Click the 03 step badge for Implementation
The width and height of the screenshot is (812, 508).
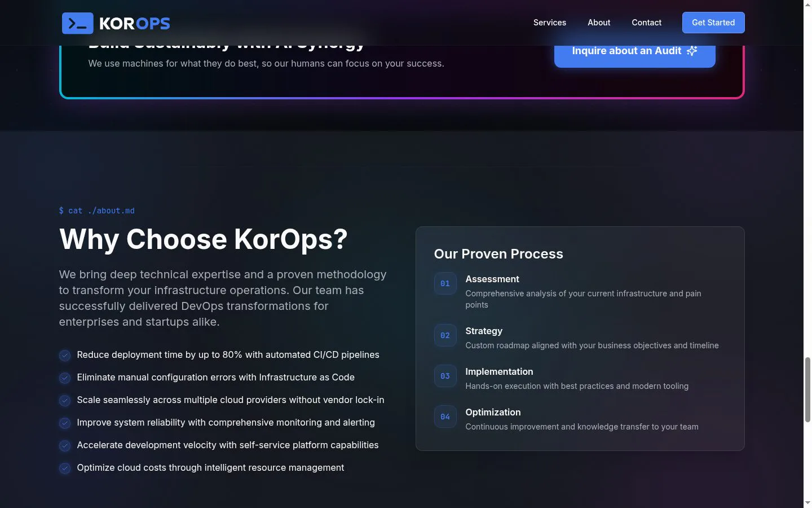[445, 376]
